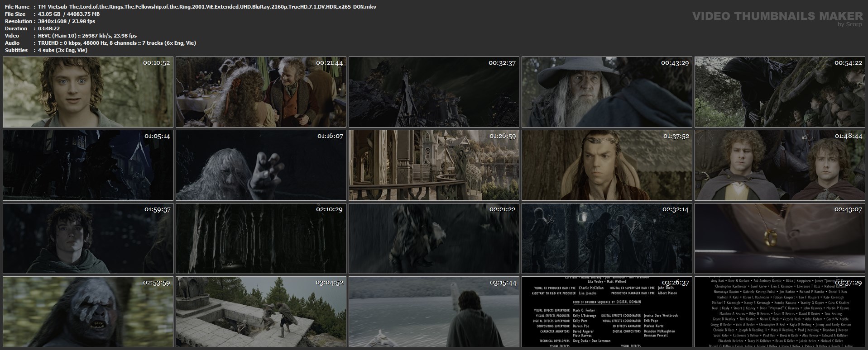Select the thumbnail at 00:32:37

click(x=434, y=92)
